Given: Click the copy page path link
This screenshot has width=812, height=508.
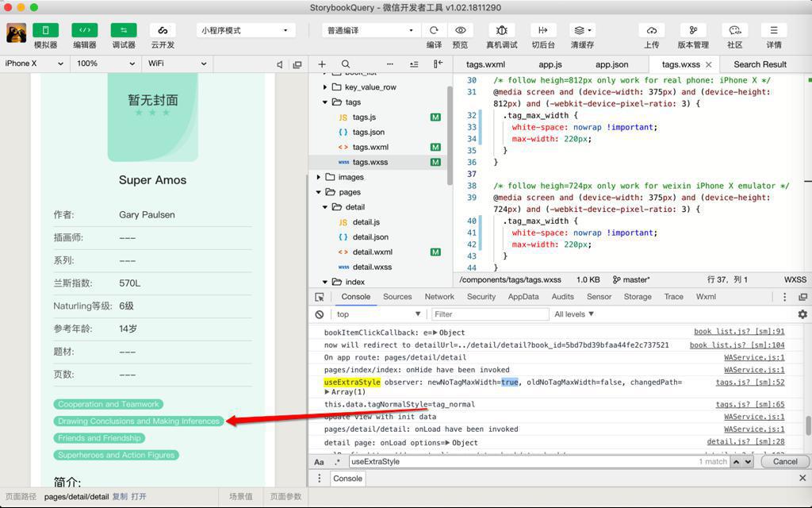Looking at the screenshot, I should (120, 497).
